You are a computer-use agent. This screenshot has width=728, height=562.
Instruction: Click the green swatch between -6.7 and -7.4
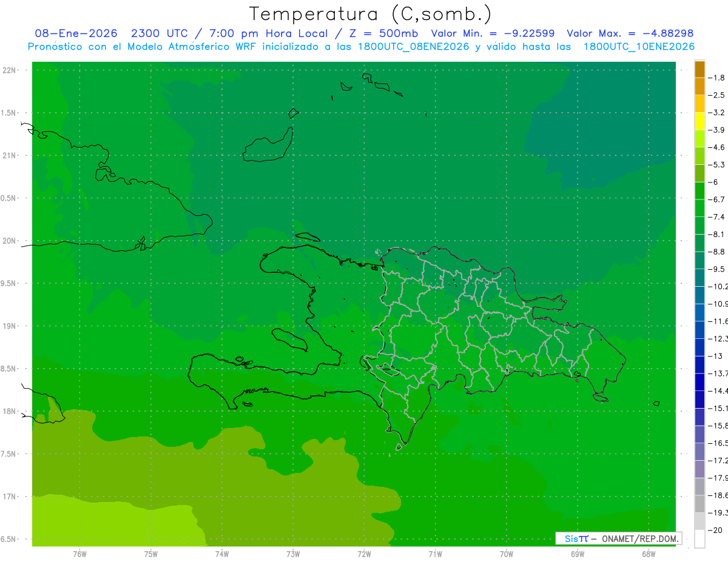coord(699,209)
